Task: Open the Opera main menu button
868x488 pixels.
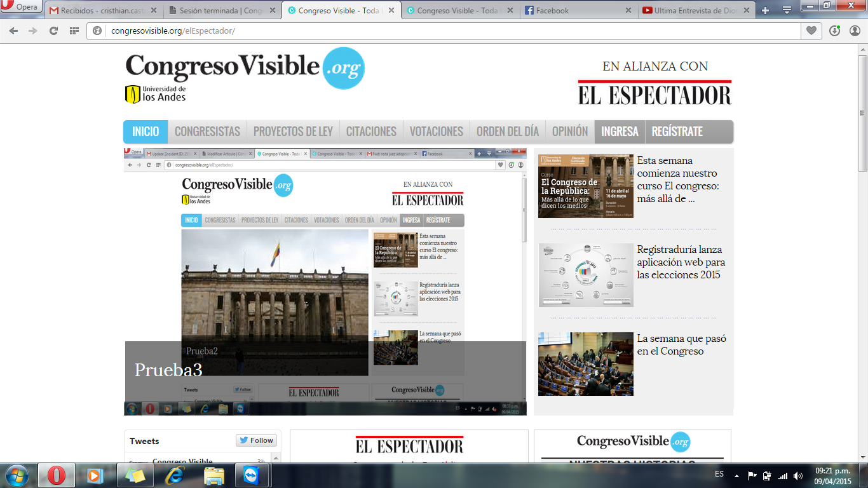Action: pos(21,7)
